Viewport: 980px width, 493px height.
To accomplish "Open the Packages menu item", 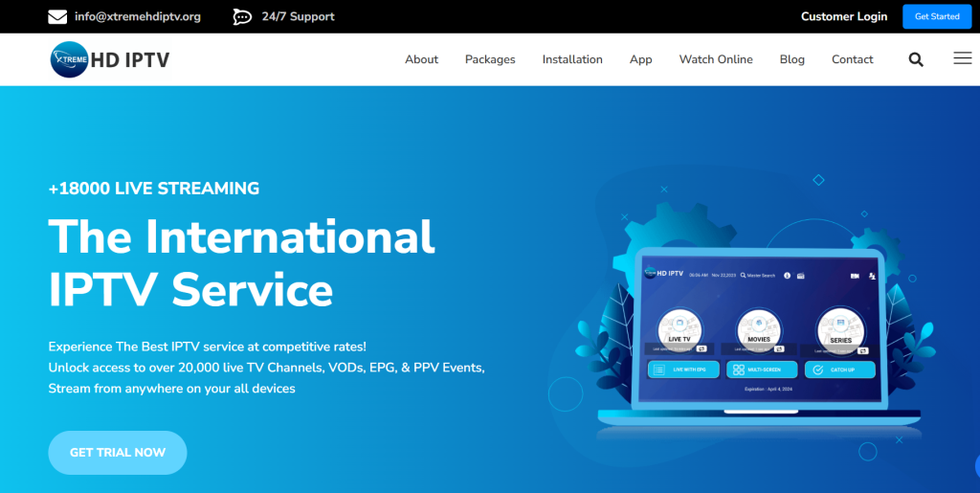I will [490, 59].
